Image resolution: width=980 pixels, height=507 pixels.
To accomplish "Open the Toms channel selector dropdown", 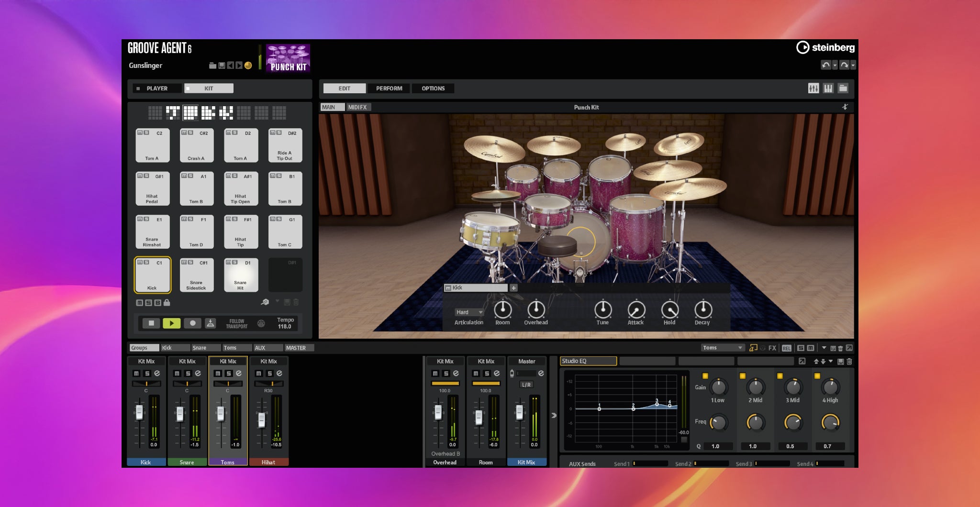I will (x=723, y=348).
